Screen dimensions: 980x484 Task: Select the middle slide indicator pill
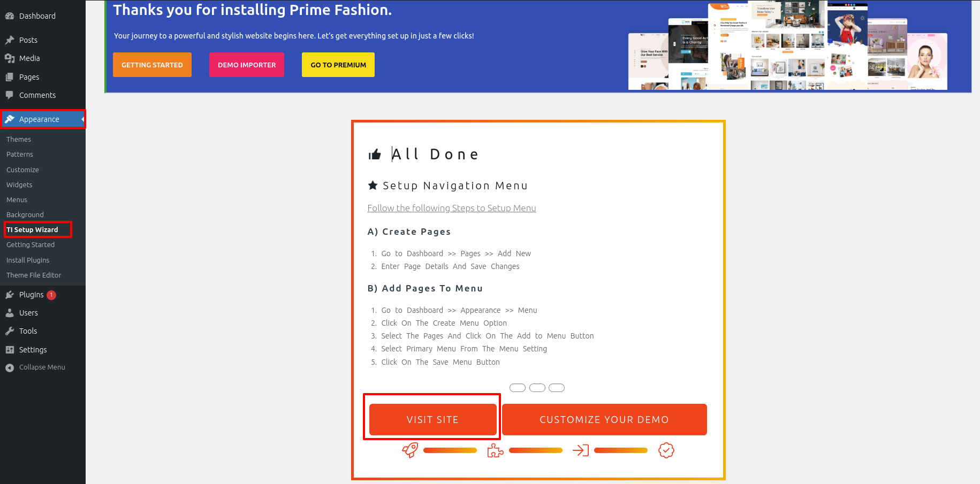coord(537,388)
